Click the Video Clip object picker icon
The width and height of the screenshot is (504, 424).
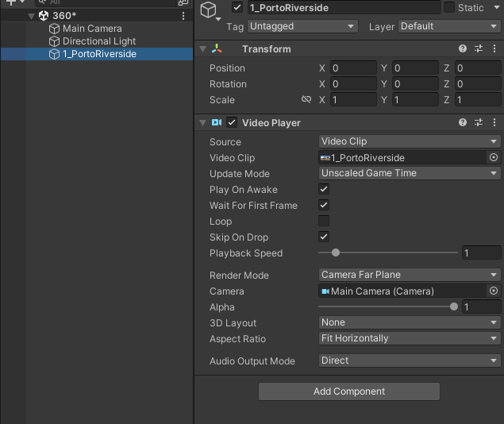pos(494,157)
